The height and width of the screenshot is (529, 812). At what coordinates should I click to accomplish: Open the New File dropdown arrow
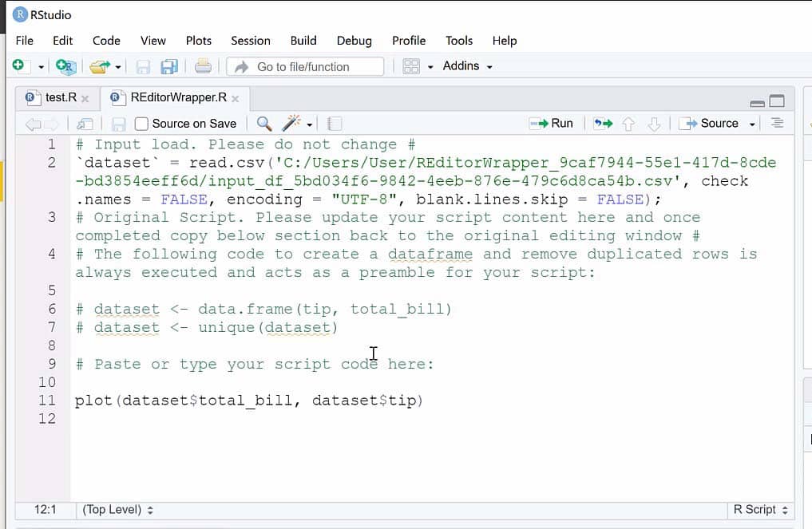[41, 67]
